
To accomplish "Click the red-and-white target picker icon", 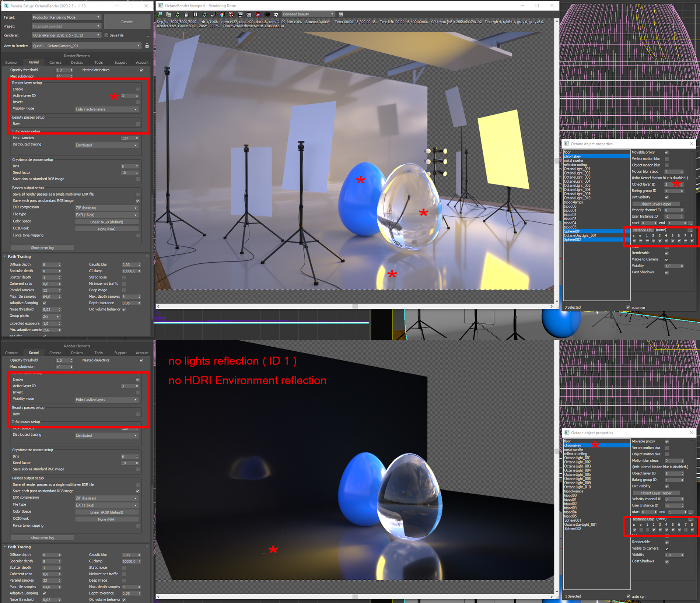I will tap(231, 14).
